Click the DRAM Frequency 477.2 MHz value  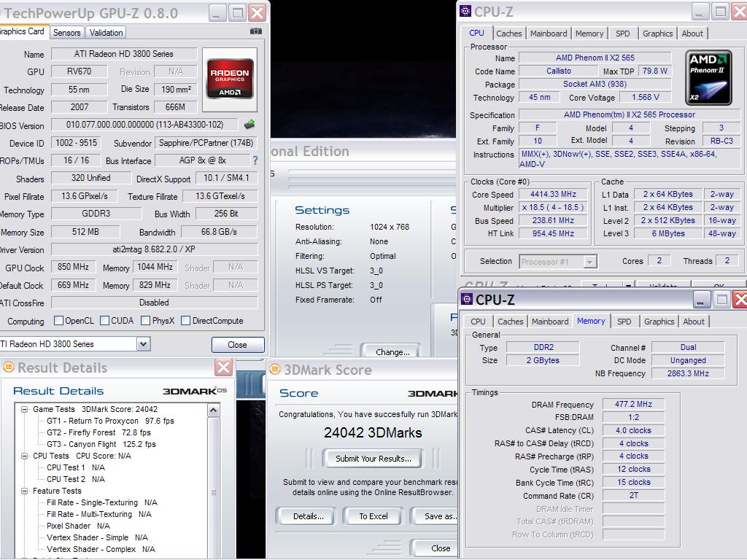coord(633,404)
